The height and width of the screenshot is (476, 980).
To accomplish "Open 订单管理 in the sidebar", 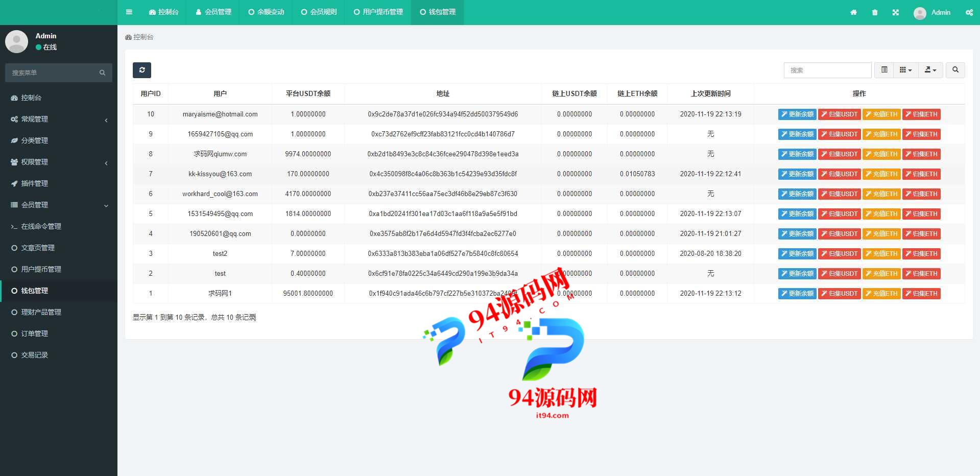I will pos(59,334).
